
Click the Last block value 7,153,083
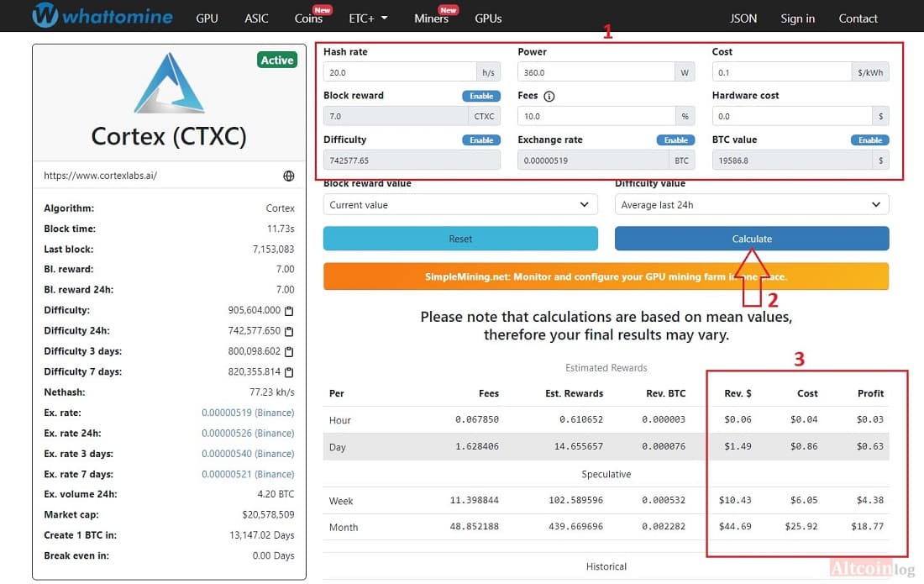[274, 250]
